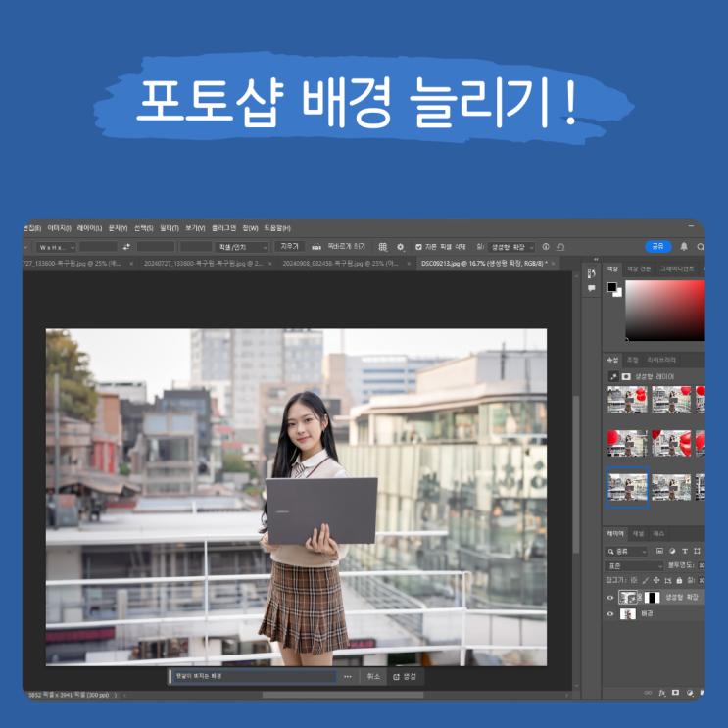Toggle lock transparent pixels
Image resolution: width=728 pixels, height=728 pixels.
pyautogui.click(x=634, y=580)
